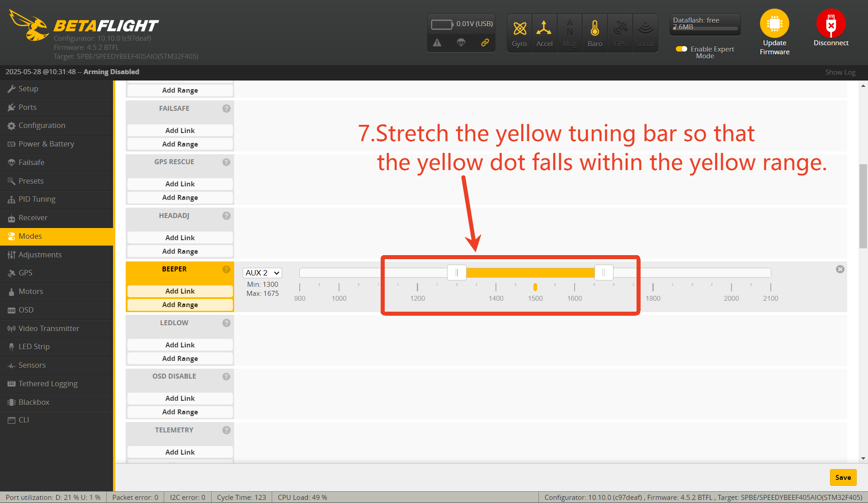
Task: Open the Tethered Logging tab
Action: coord(57,384)
